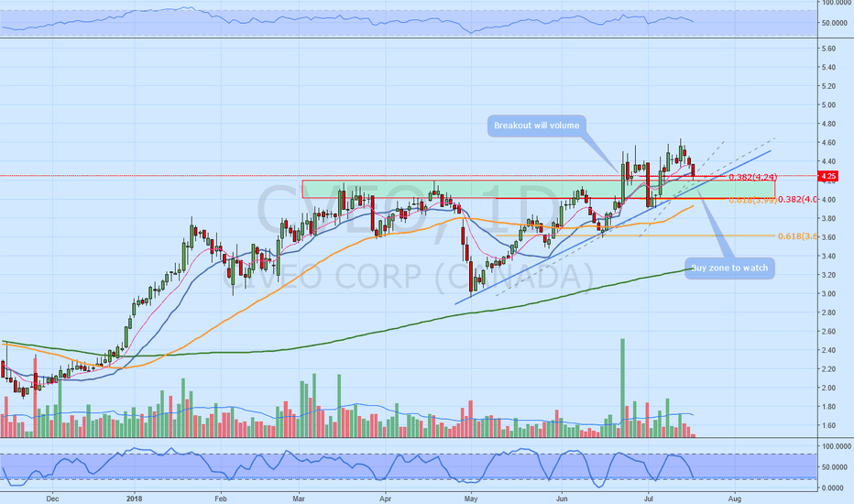Click the 2.60 price axis label
This screenshot has width=854, height=504.
click(827, 332)
